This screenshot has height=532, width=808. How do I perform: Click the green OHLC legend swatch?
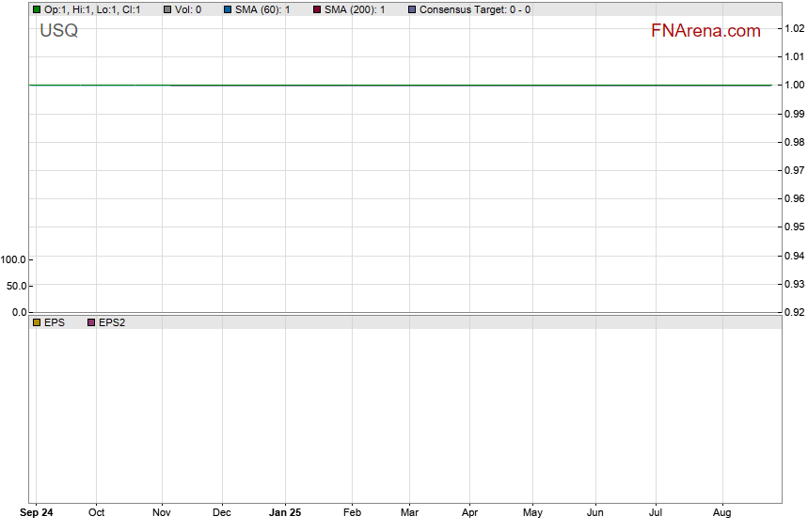37,9
